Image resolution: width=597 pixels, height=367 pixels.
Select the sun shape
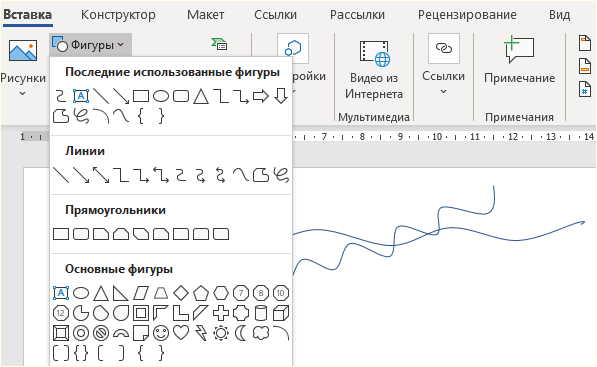(221, 333)
